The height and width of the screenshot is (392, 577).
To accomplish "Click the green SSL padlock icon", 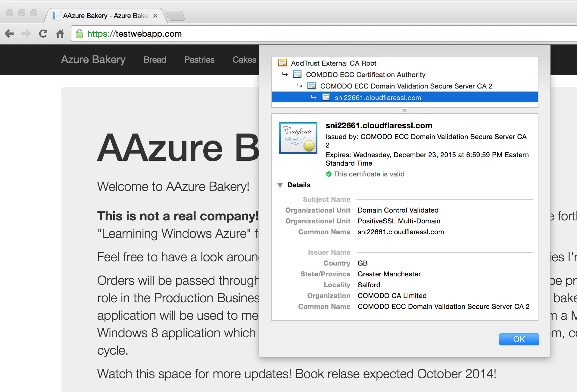I will [x=79, y=34].
